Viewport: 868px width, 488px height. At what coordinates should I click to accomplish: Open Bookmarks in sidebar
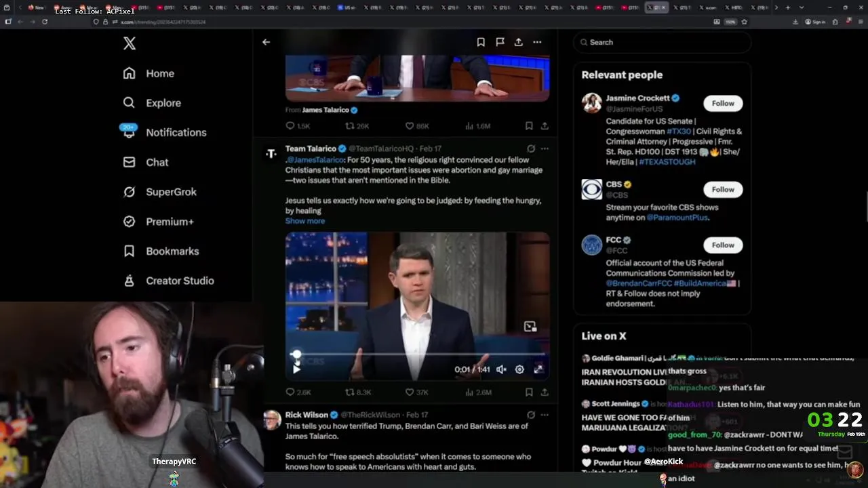tap(161, 251)
